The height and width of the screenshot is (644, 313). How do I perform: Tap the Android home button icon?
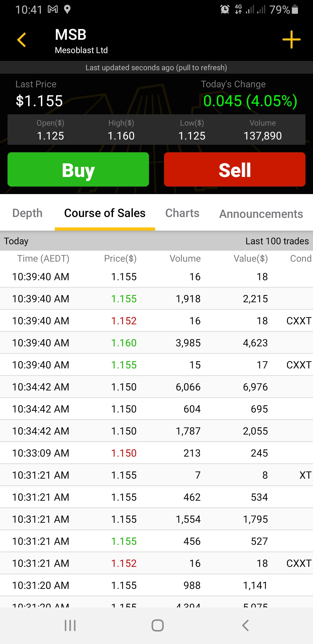(x=157, y=625)
